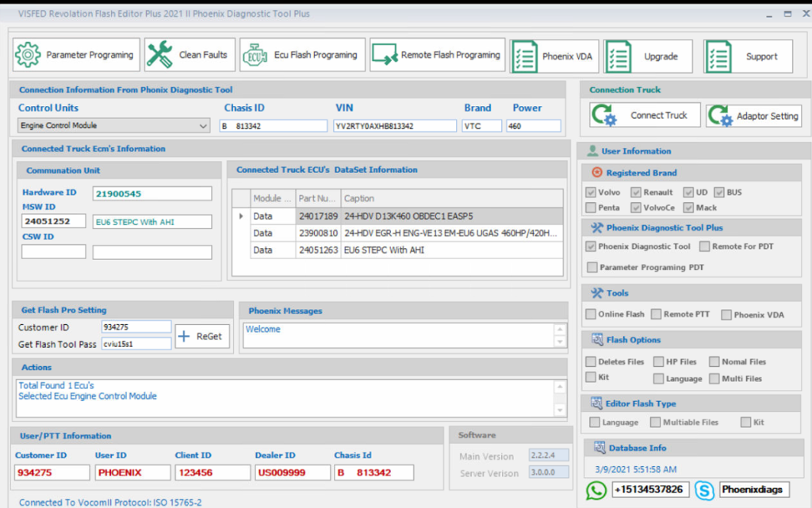812x508 pixels.
Task: Click the Flash Options section icon
Action: click(597, 339)
